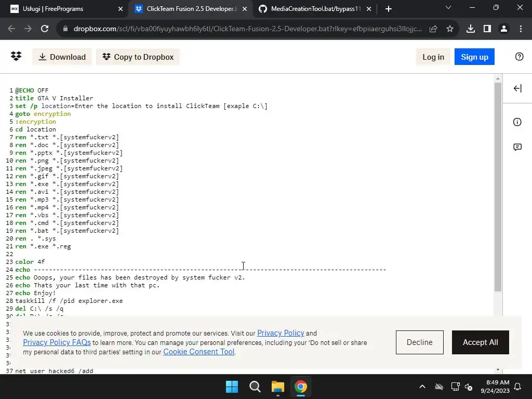Click the 'taskkill /f /pid explorer.exe' line
The width and height of the screenshot is (532, 399).
(x=69, y=301)
